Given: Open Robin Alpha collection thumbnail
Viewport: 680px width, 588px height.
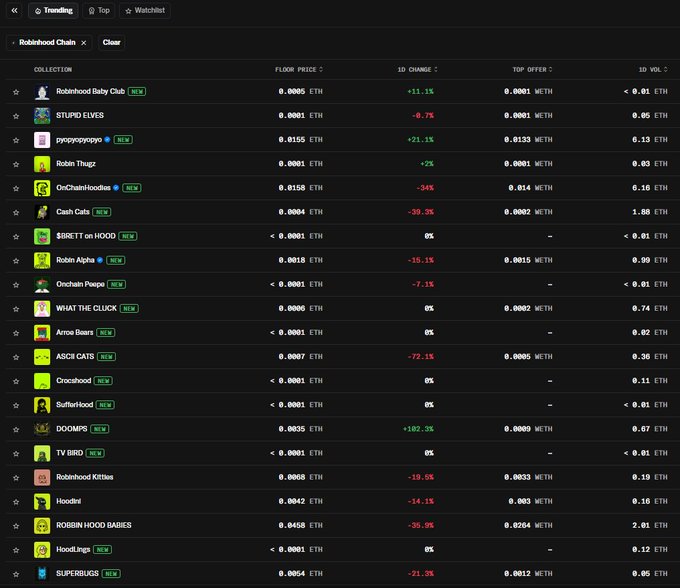Looking at the screenshot, I should (x=42, y=261).
